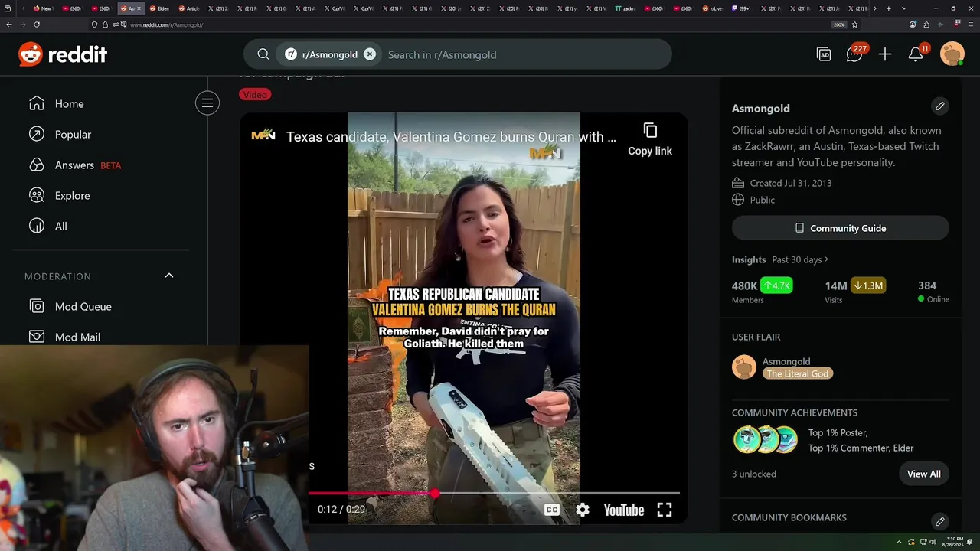Open notifications bell icon
980x551 pixels.
tap(916, 54)
